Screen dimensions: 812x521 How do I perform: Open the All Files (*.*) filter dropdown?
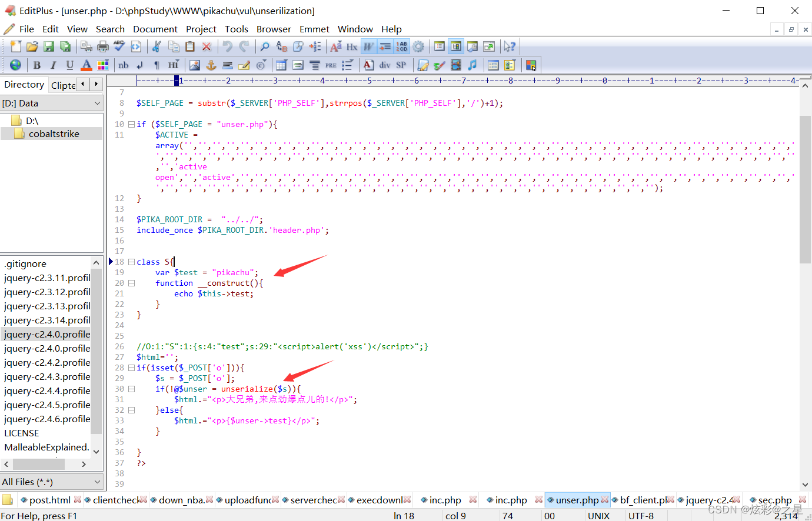point(98,482)
